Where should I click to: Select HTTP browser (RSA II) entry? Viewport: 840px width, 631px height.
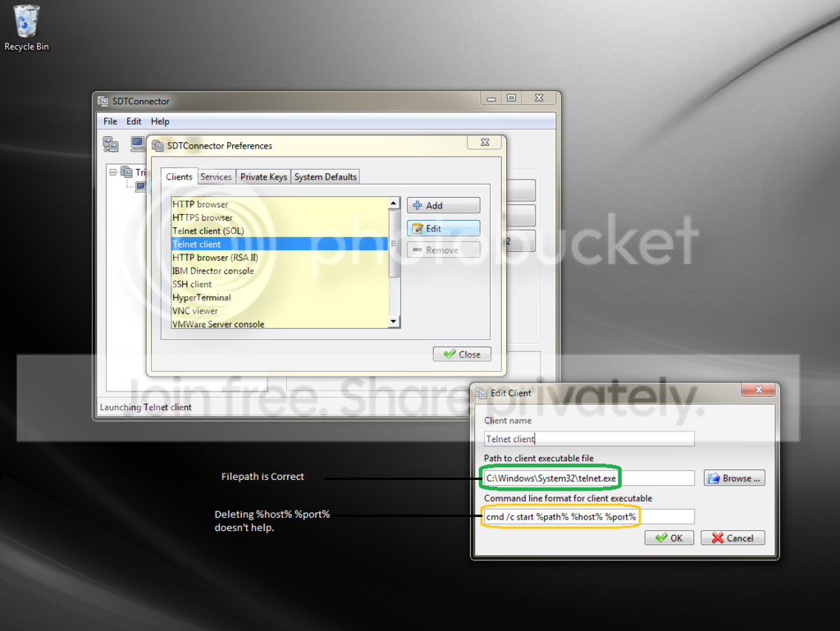(279, 257)
